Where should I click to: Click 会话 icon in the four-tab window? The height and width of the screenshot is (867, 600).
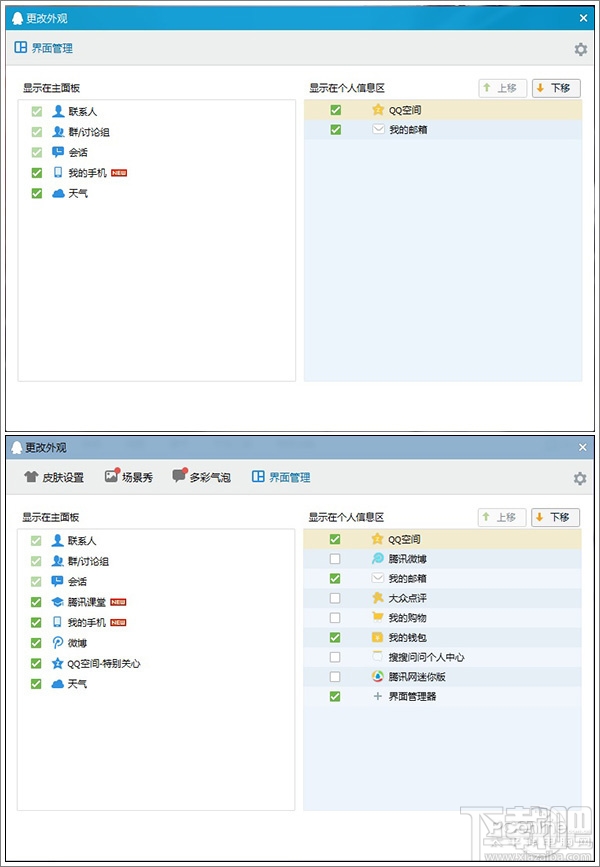tap(57, 581)
